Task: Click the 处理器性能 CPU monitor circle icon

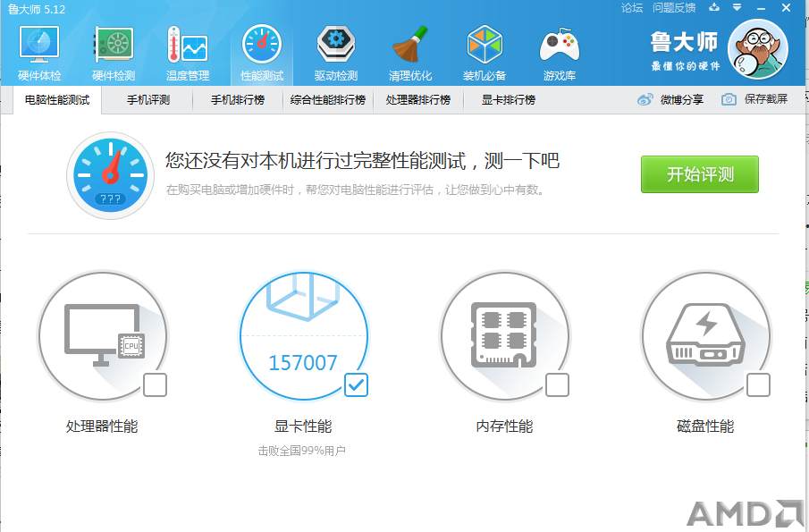Action: pos(103,336)
